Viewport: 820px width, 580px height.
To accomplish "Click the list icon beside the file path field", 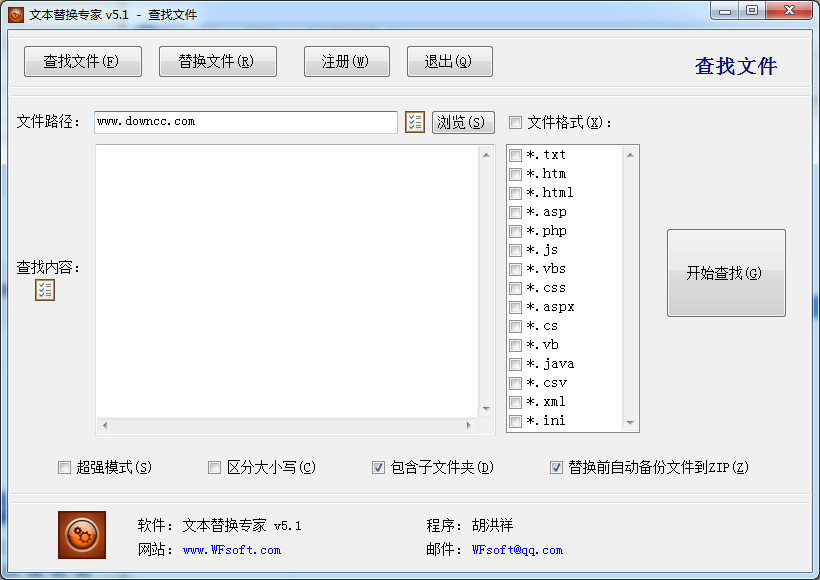I will point(414,122).
